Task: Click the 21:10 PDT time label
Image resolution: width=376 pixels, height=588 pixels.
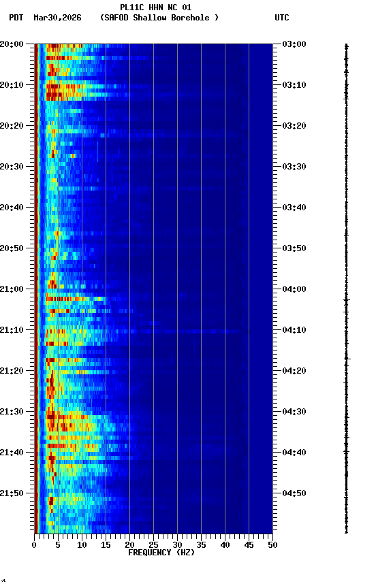Action: pyautogui.click(x=12, y=330)
